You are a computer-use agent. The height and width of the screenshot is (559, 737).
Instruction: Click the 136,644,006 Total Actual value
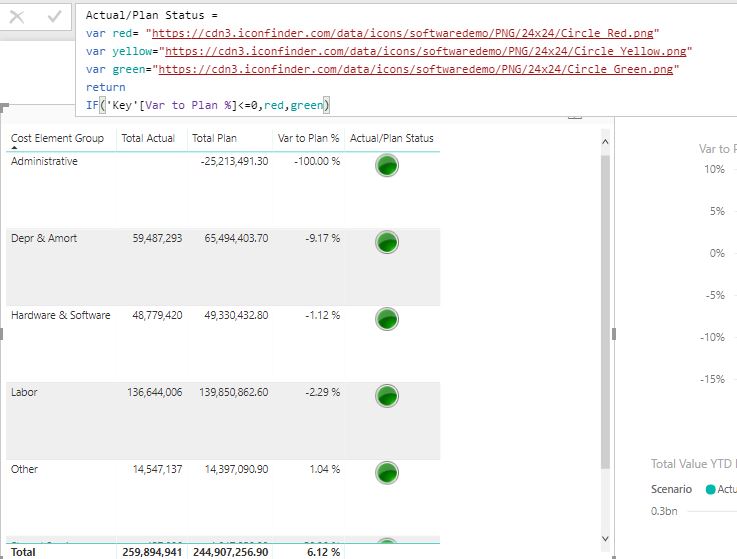click(155, 392)
